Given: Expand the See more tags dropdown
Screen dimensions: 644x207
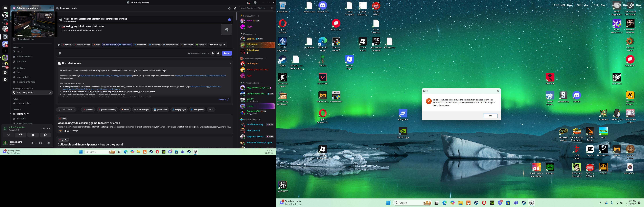Looking at the screenshot, I should pos(217,45).
